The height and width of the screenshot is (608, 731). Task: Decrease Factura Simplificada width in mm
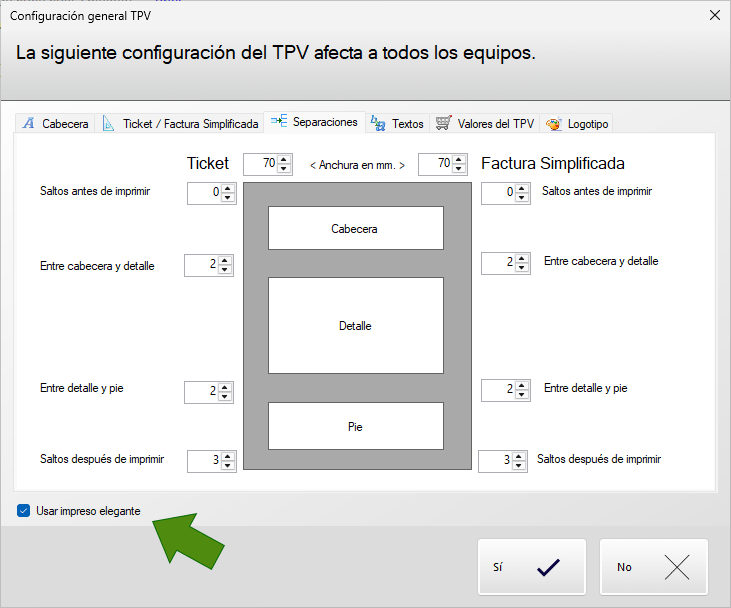pyautogui.click(x=459, y=169)
